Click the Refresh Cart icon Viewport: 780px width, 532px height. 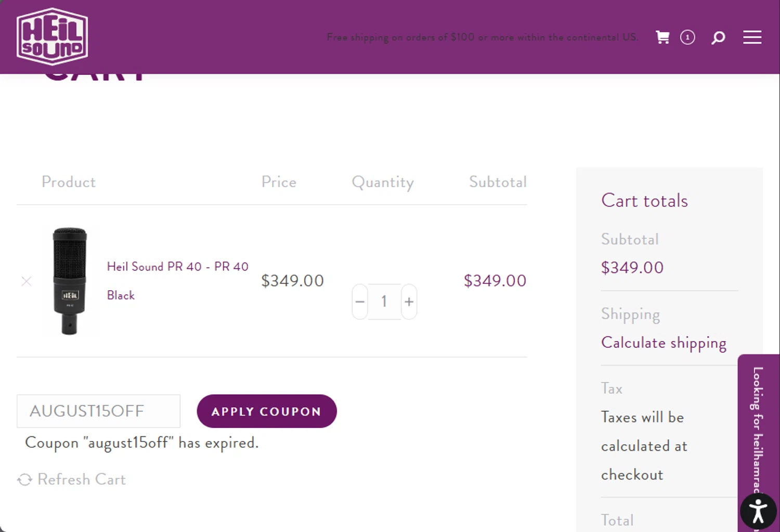click(24, 479)
